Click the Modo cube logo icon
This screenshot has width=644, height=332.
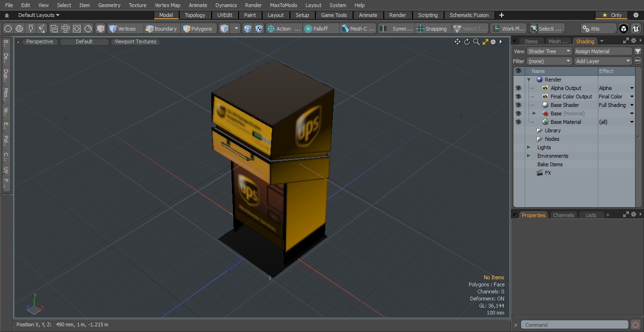624,29
